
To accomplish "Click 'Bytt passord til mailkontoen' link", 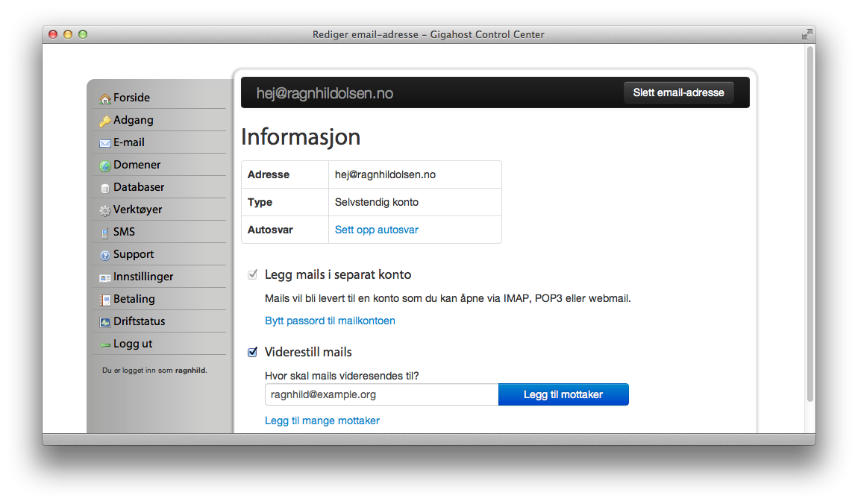I will click(x=330, y=321).
